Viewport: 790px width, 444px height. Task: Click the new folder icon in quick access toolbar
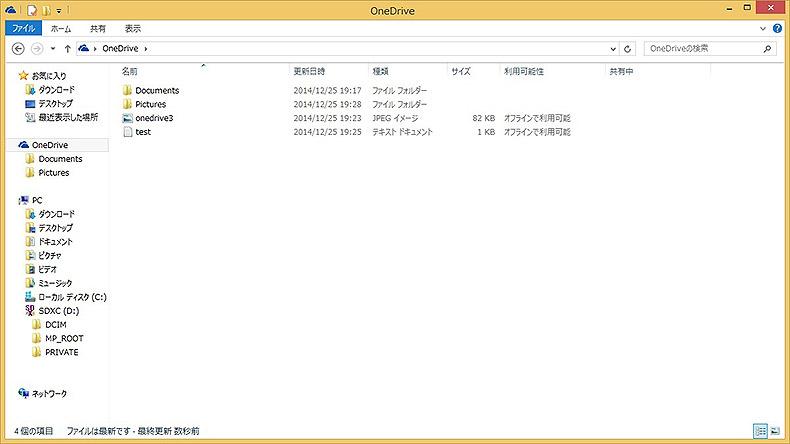(x=46, y=10)
